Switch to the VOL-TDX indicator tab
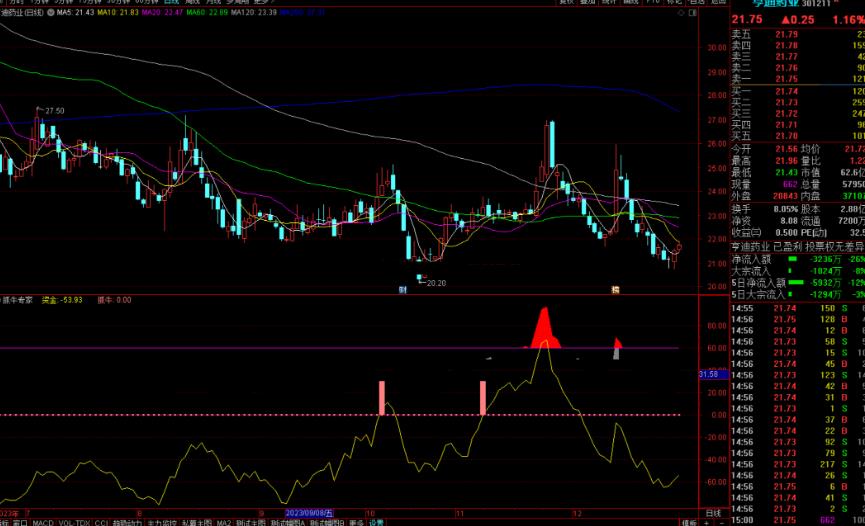Image resolution: width=865 pixels, height=526 pixels. (x=74, y=523)
